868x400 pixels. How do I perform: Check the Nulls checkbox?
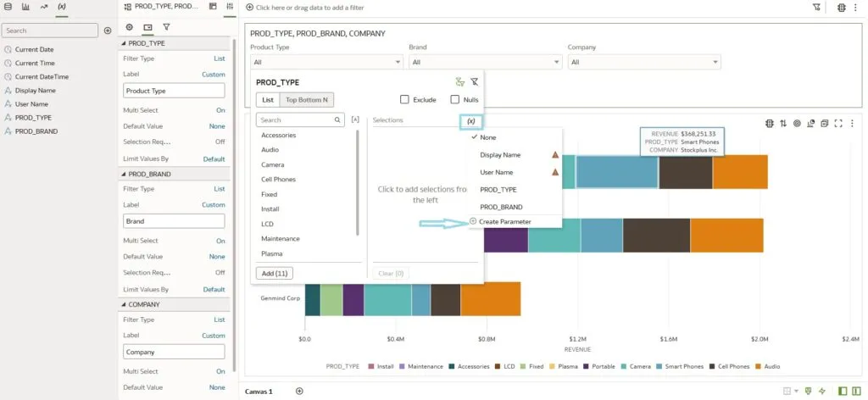pos(455,99)
